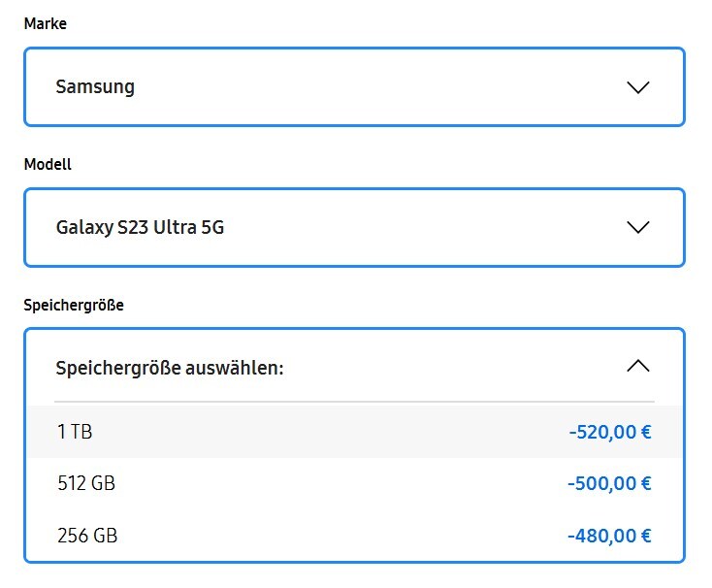Click the '256 GB' text label
Image resolution: width=712 pixels, height=588 pixels.
tap(85, 535)
